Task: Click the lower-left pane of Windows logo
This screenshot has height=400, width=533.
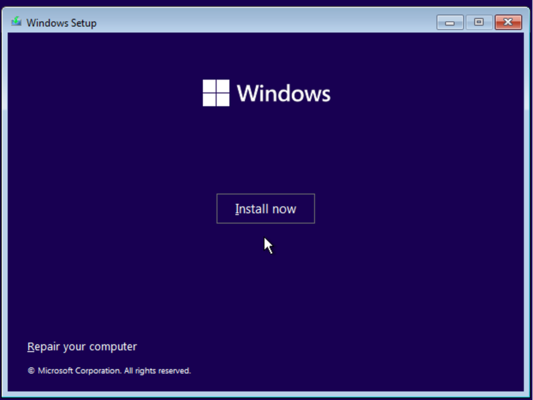Action: click(209, 100)
